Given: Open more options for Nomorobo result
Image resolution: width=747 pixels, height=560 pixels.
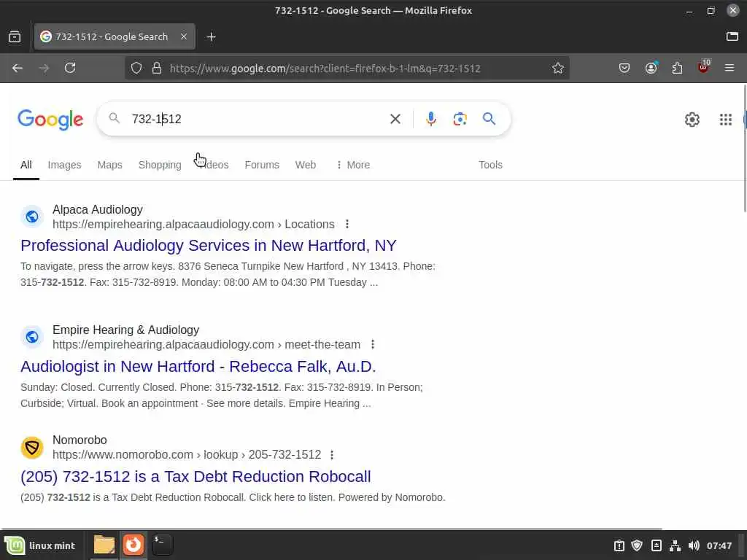Looking at the screenshot, I should [332, 455].
